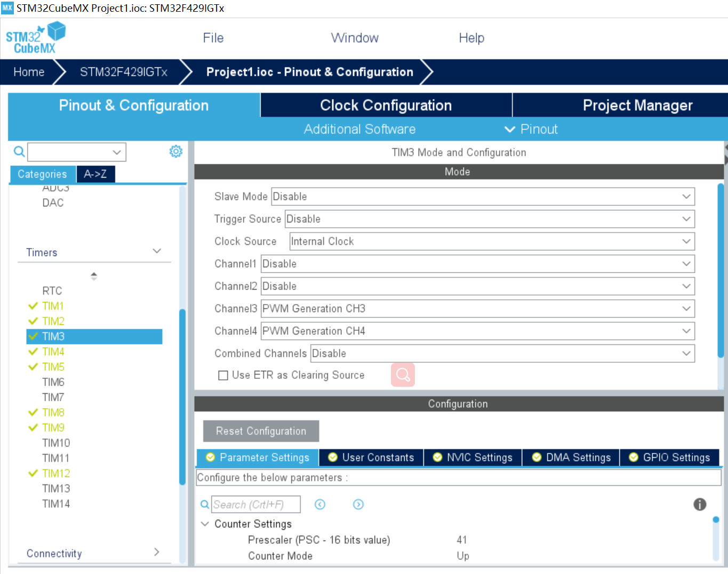The image size is (728, 574).
Task: Click the Reset Configuration button
Action: [261, 431]
